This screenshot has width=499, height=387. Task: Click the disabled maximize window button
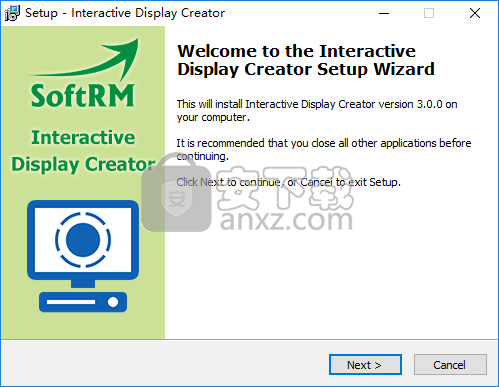coord(429,13)
